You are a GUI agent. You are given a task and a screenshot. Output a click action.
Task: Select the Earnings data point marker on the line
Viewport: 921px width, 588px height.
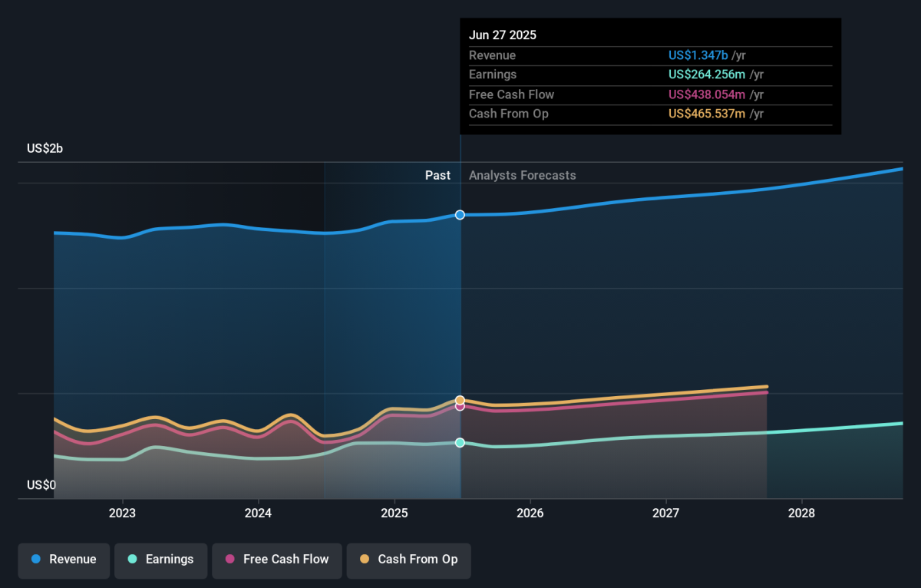[460, 443]
